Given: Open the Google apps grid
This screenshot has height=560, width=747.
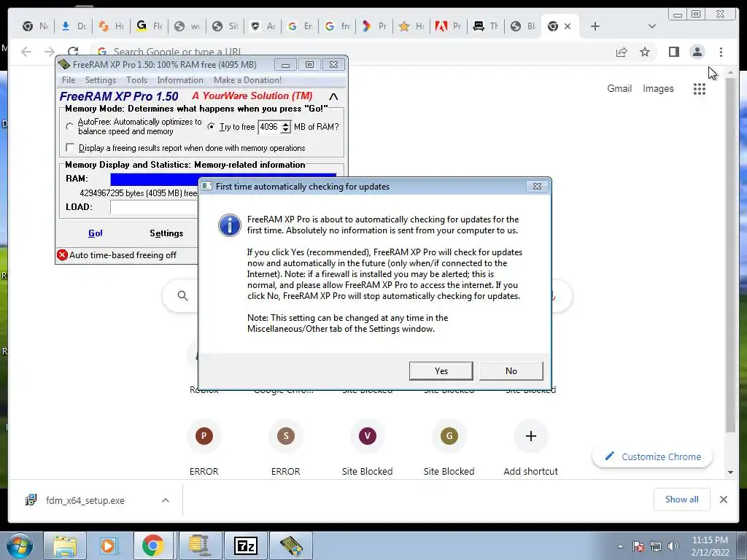Looking at the screenshot, I should tap(699, 88).
